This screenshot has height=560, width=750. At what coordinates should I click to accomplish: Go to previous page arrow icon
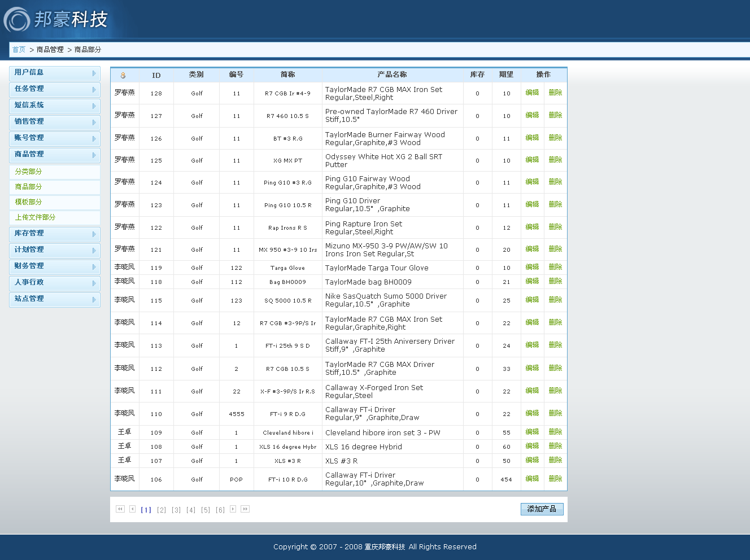(133, 509)
